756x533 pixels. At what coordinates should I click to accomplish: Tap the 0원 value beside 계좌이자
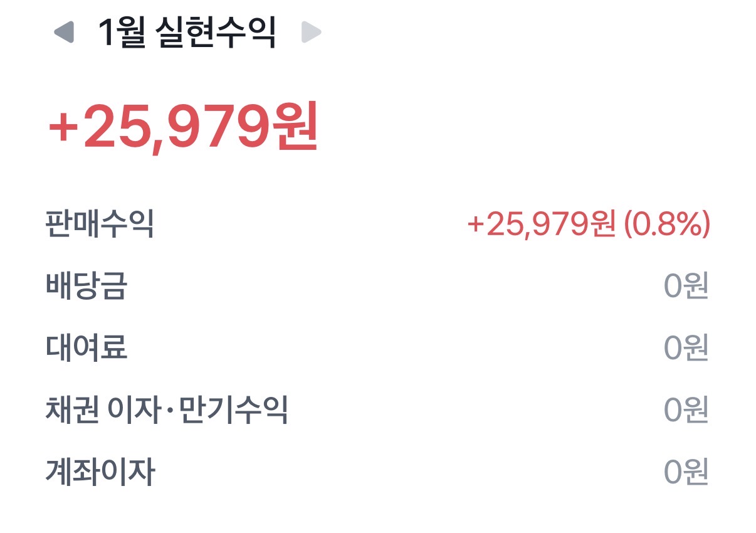(686, 472)
